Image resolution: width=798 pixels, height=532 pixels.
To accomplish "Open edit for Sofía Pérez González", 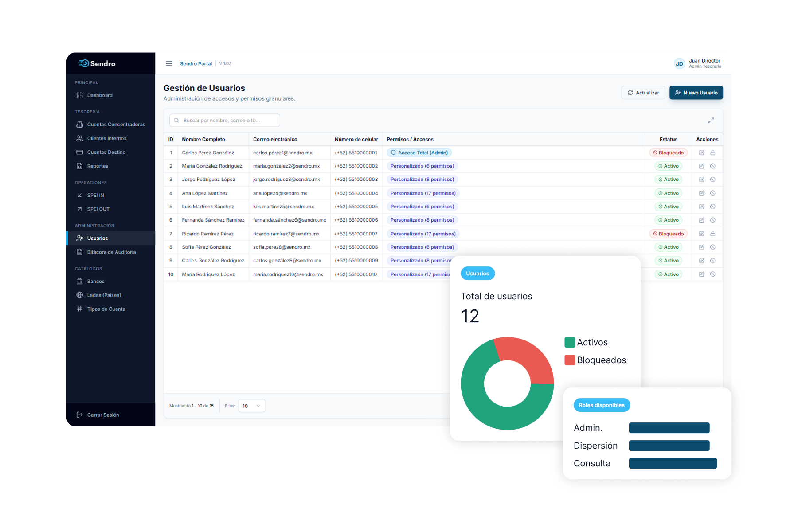I will pos(701,247).
